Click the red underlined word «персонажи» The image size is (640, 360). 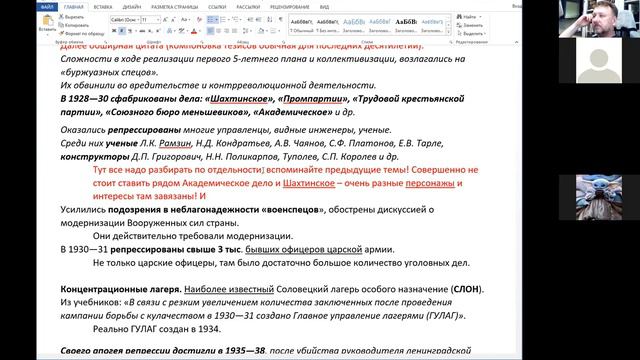[430, 183]
